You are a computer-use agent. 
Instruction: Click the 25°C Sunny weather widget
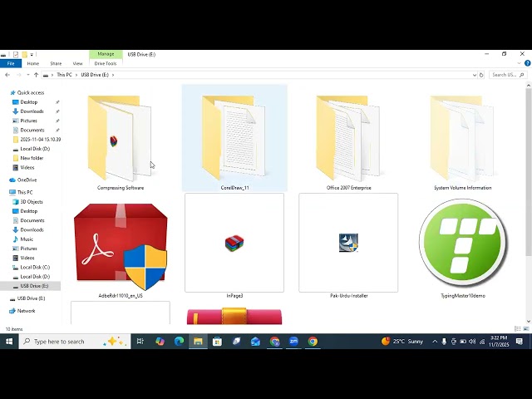coord(402,342)
